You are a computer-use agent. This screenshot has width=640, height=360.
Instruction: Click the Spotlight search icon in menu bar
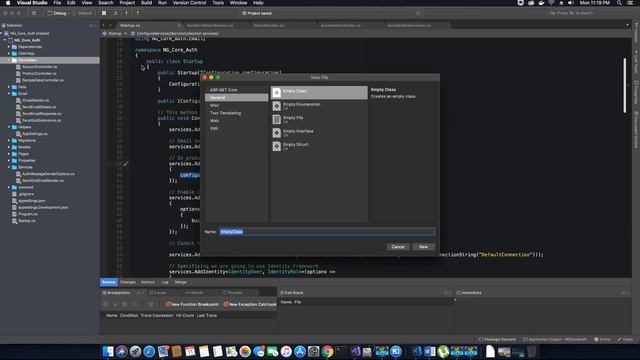(x=619, y=3)
